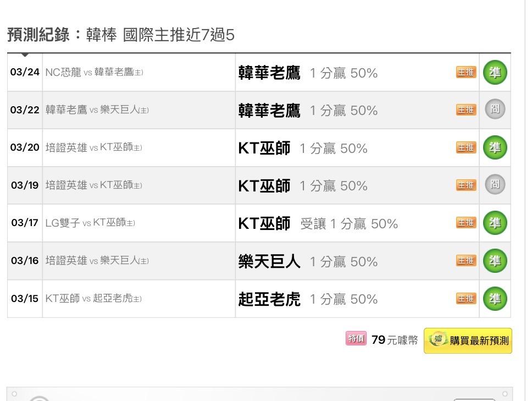
Task: Click the 03/22 date cell
Action: point(25,110)
